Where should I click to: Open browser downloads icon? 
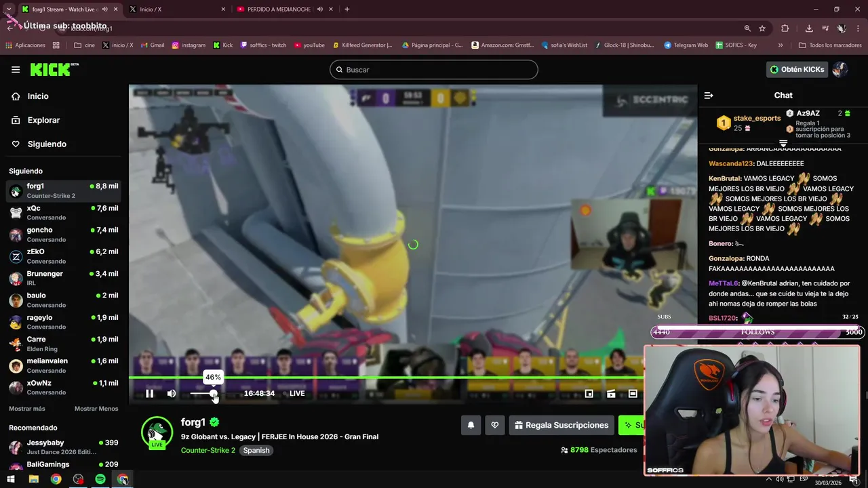tap(809, 28)
